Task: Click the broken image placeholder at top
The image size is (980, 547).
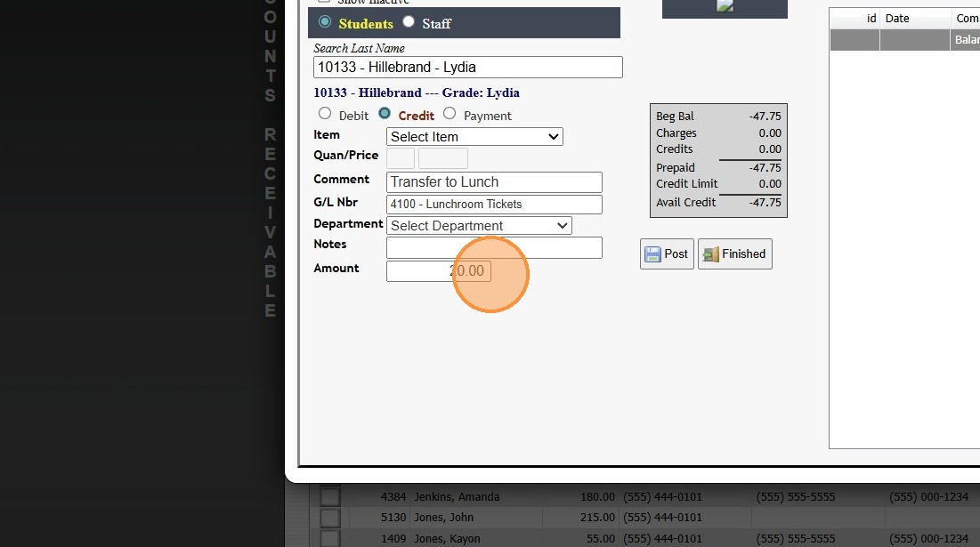Action: (x=725, y=5)
